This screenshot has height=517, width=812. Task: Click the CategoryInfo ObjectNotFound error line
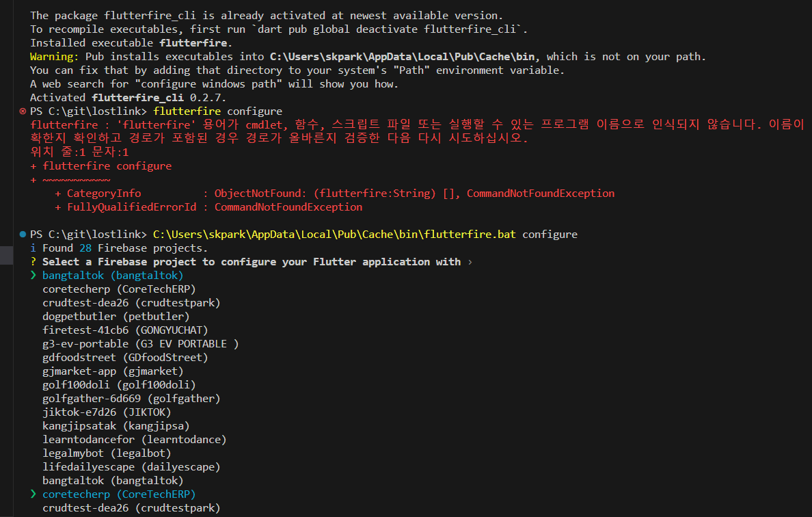334,194
